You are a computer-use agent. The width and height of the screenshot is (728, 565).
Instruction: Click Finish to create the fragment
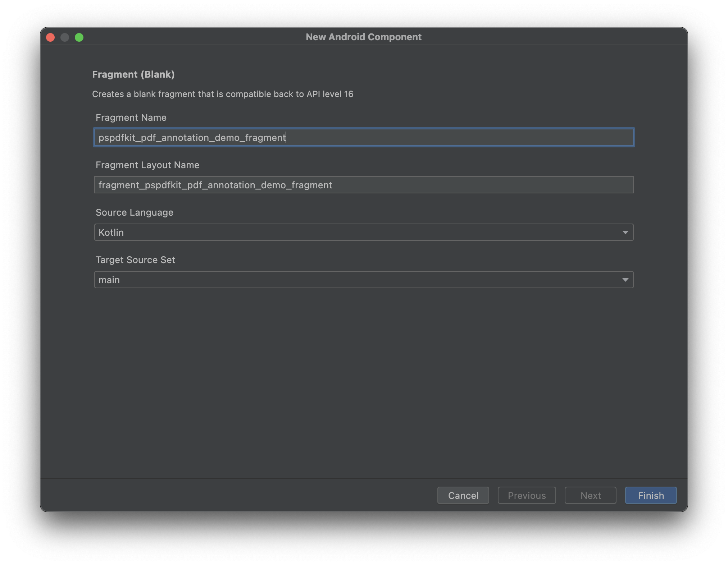(x=650, y=495)
